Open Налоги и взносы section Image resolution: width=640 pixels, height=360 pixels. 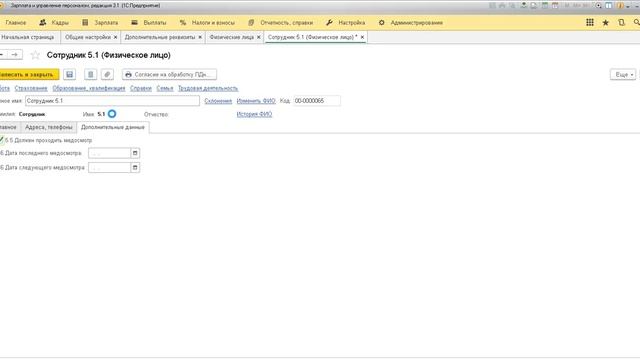207,23
